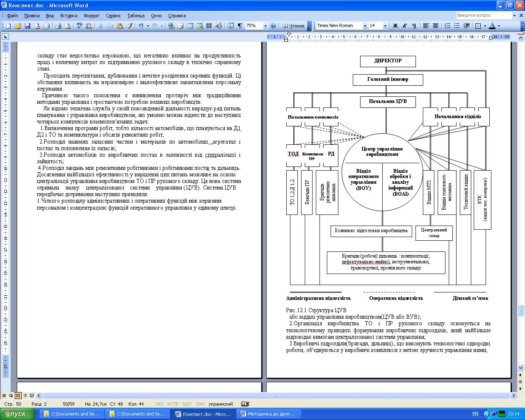Image resolution: width=525 pixels, height=420 pixels.
Task: Open the Файл menu
Action: pyautogui.click(x=12, y=16)
